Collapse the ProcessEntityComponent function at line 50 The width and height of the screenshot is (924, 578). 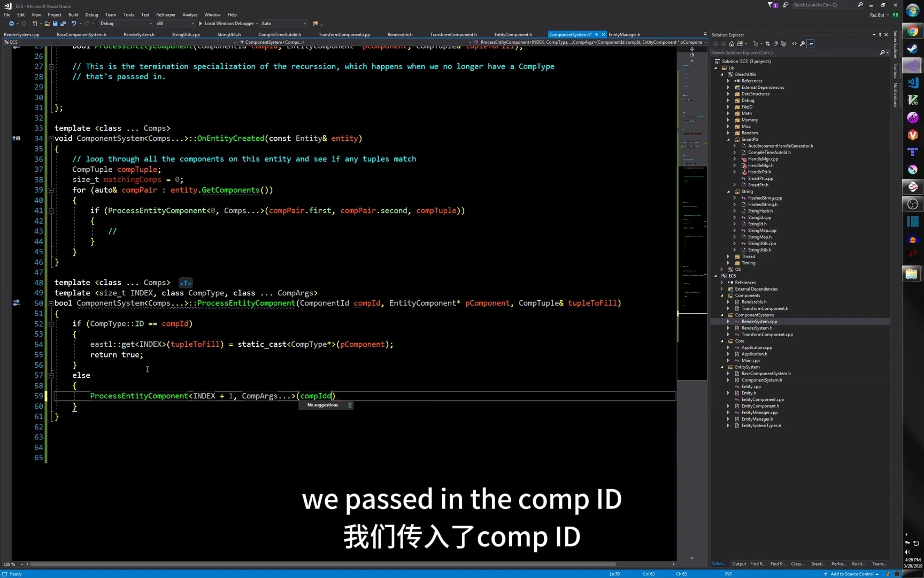[51, 303]
